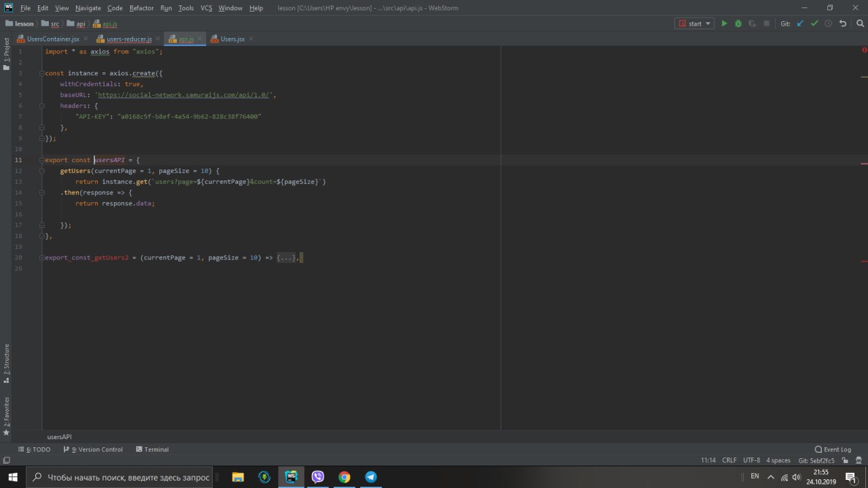Image resolution: width=868 pixels, height=488 pixels.
Task: Toggle tool window bars with bottom-left corner icon
Action: tap(6, 460)
